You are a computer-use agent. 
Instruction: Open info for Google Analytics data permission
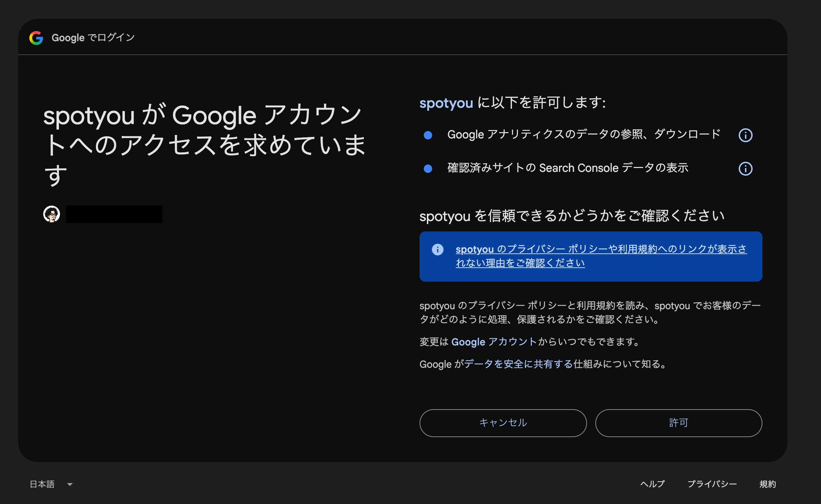(745, 135)
